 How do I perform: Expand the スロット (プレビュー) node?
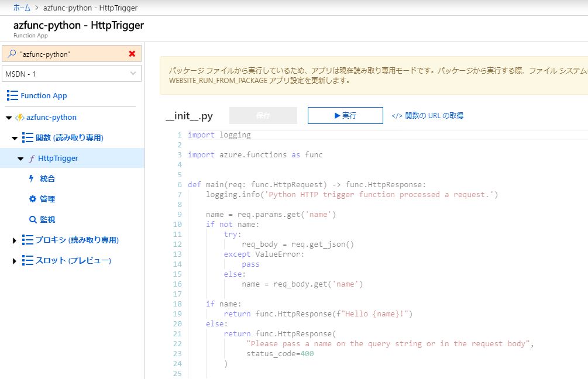point(15,261)
